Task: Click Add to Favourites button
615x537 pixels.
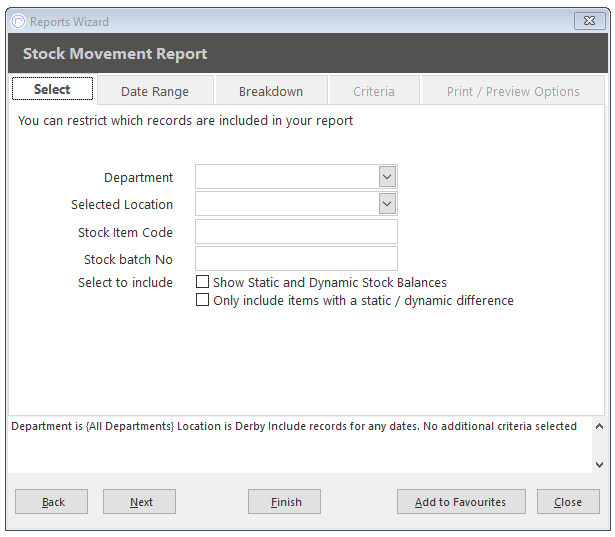Action: [x=461, y=501]
